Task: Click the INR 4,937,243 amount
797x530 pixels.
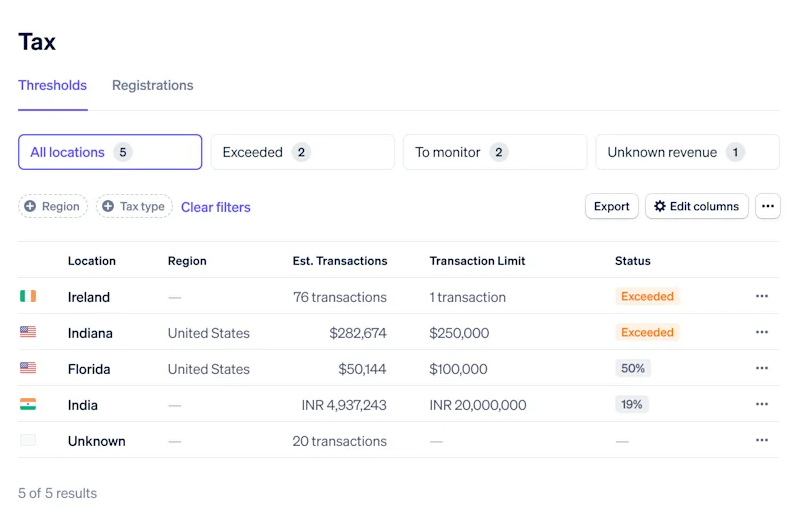Action: (x=344, y=406)
